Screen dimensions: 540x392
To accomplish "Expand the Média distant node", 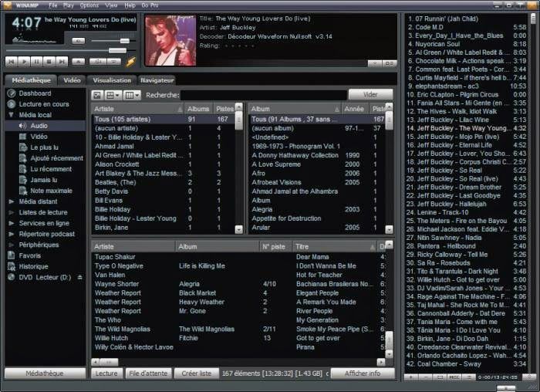I will tap(11, 201).
